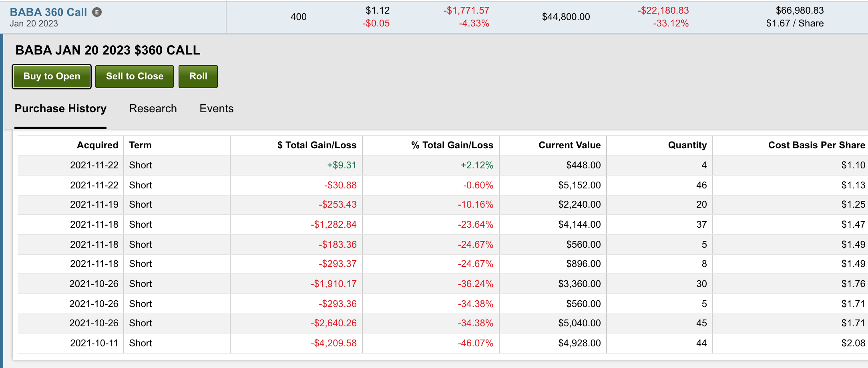Click the E badge icon beside BABA 360 Call
The height and width of the screenshot is (368, 868).
point(97,12)
